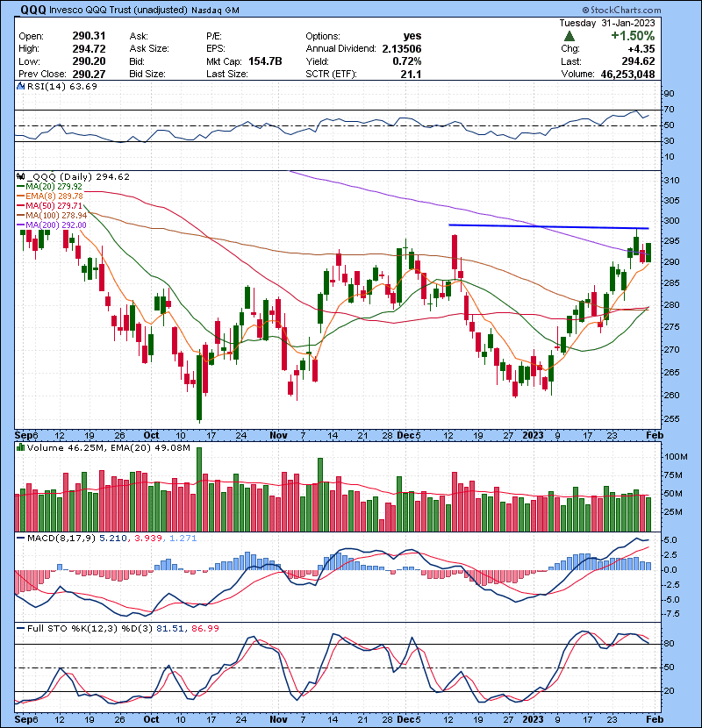Click the MACD histogram value 1.271
Viewport: 702px width, 728px height.
[183, 539]
